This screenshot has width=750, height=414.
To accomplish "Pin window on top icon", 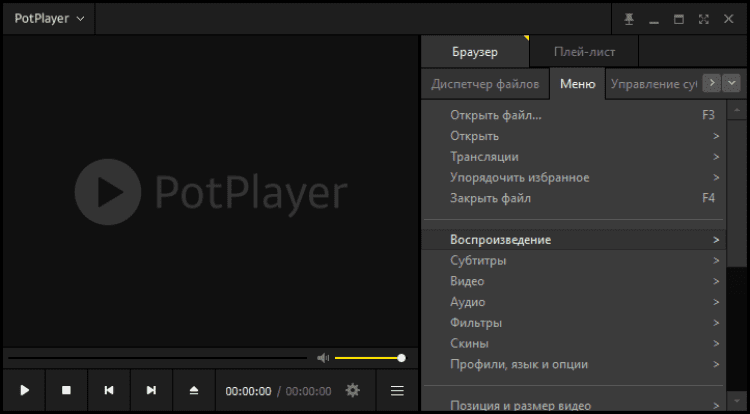I will coord(629,19).
